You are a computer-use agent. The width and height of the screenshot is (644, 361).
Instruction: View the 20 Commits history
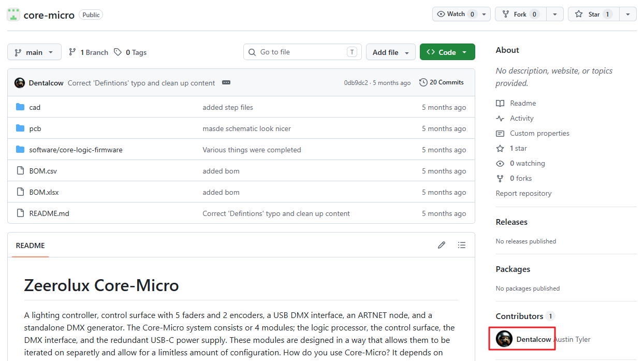coord(442,82)
